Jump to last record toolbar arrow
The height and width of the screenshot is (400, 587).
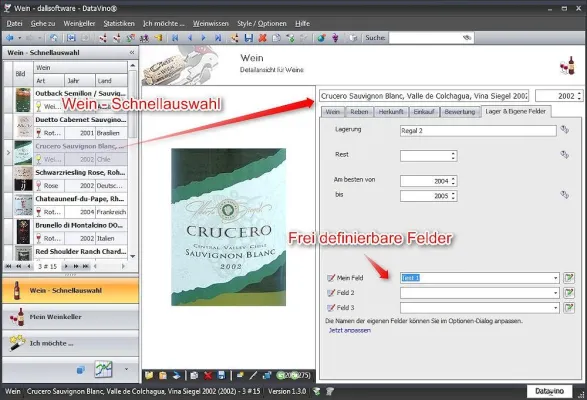coord(218,38)
